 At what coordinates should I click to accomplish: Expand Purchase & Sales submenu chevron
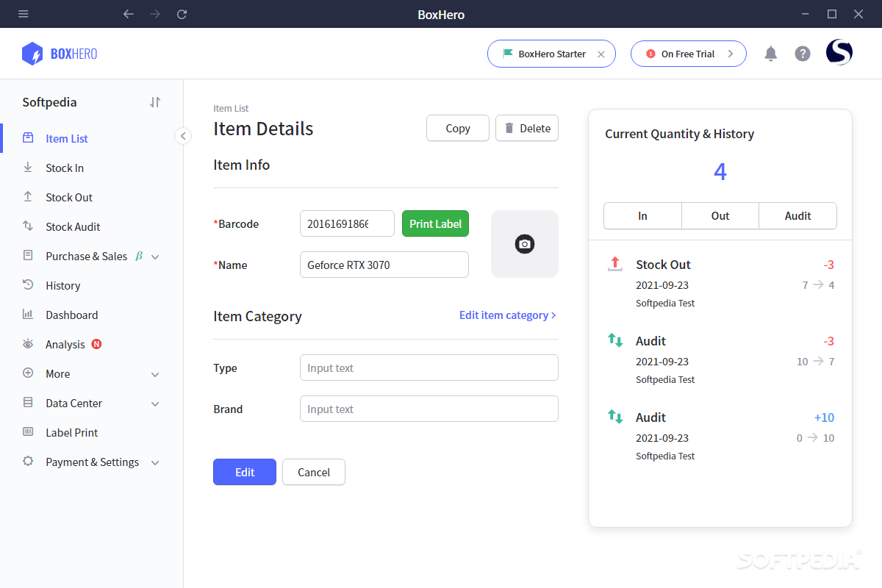[x=155, y=257]
